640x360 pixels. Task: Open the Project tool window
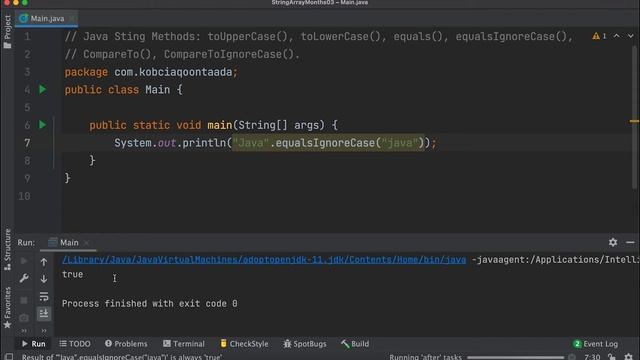7,32
